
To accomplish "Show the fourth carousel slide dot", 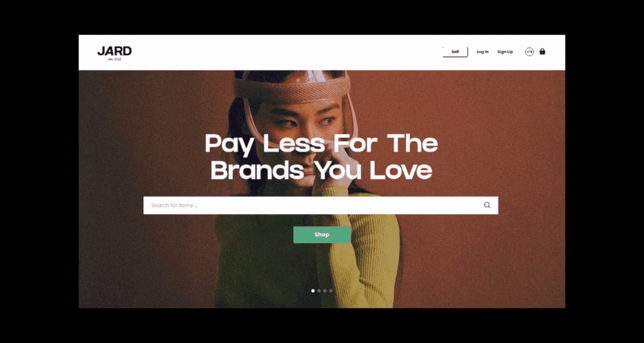I will (x=331, y=291).
